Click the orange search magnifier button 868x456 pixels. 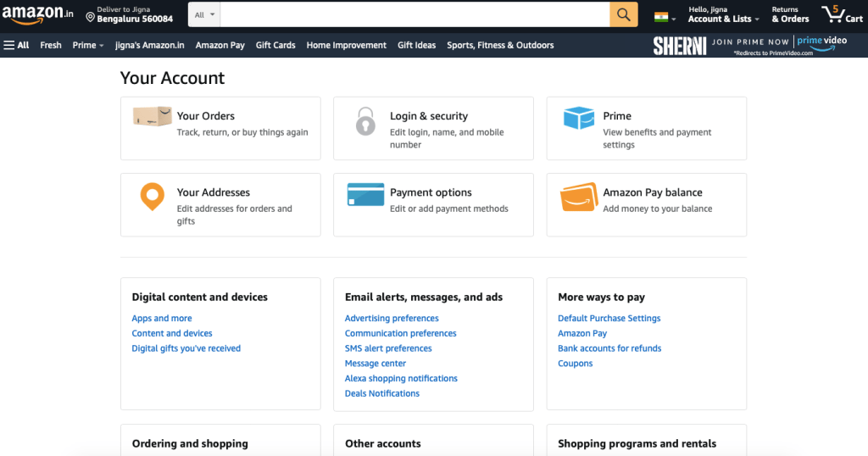pos(623,14)
